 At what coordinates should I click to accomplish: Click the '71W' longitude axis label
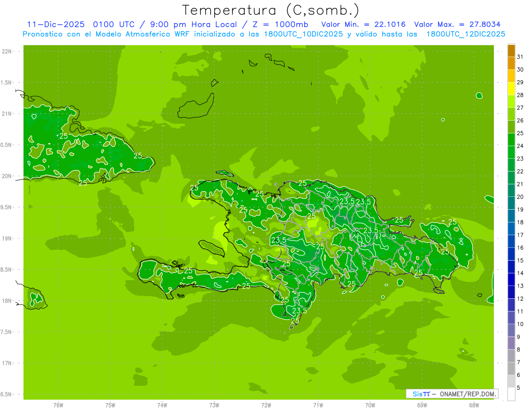pos(318,405)
